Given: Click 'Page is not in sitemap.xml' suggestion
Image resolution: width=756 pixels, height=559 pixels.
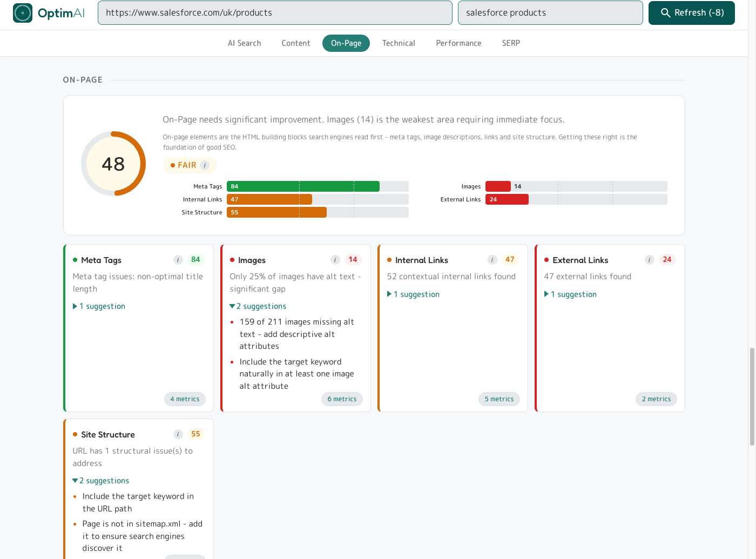Looking at the screenshot, I should (143, 536).
